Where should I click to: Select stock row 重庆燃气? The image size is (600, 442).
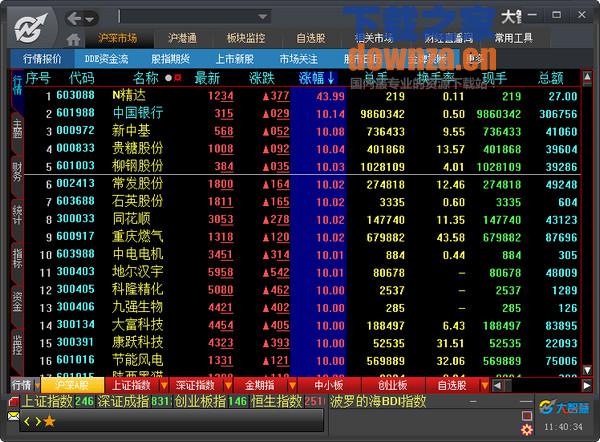click(x=302, y=237)
